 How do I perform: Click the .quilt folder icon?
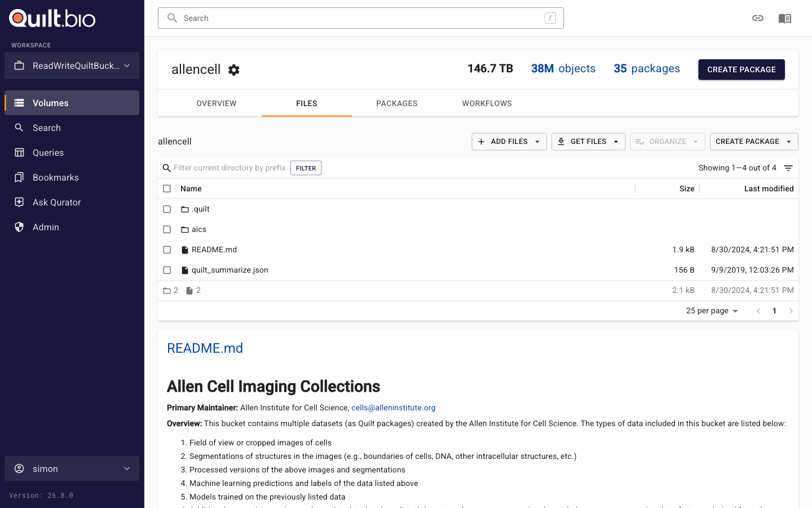click(x=185, y=209)
